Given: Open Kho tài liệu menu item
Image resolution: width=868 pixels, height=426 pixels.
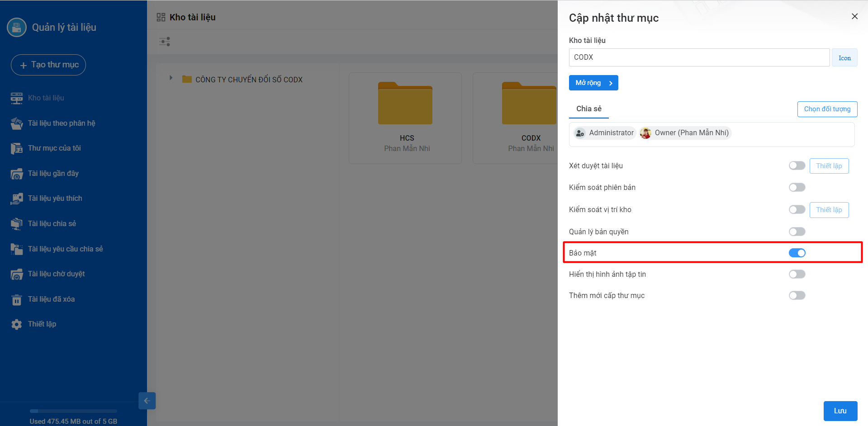Looking at the screenshot, I should click(46, 98).
